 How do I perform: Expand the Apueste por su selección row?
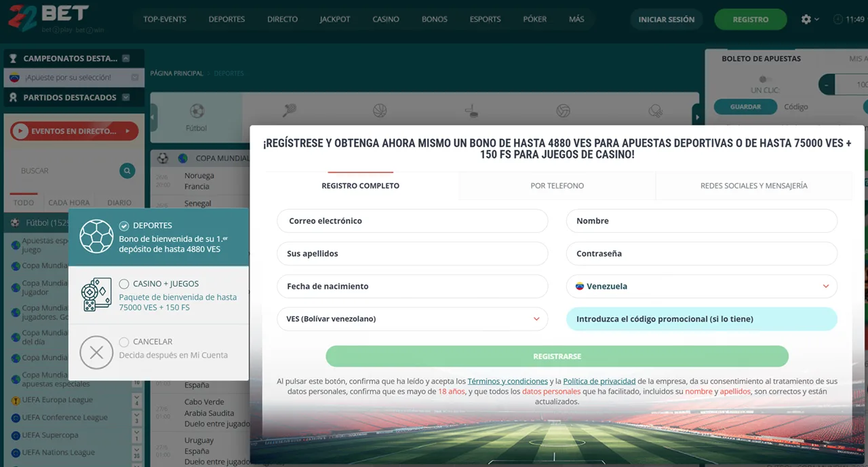coord(135,78)
